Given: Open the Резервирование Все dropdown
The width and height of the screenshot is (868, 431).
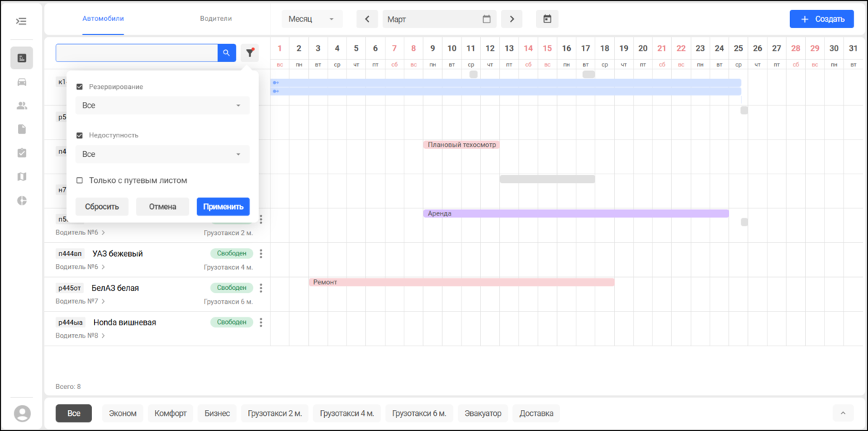Looking at the screenshot, I should (x=162, y=106).
